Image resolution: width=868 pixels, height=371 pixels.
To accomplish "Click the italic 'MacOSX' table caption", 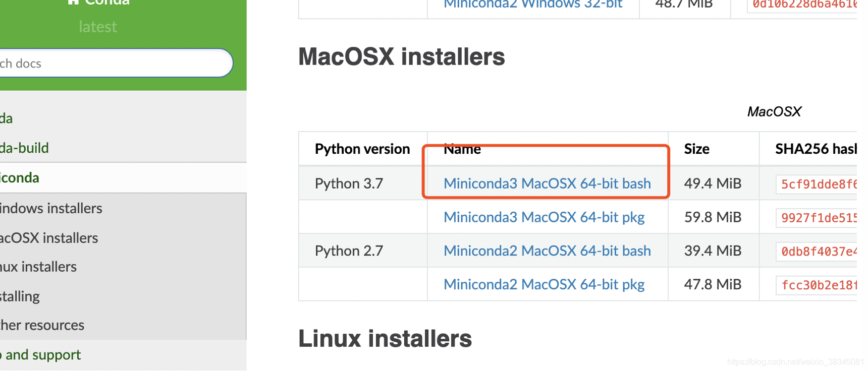I will coord(774,111).
